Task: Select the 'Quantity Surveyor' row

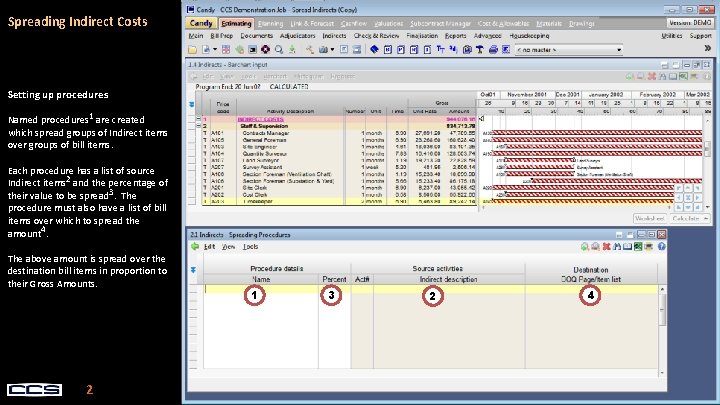Action: coord(339,153)
